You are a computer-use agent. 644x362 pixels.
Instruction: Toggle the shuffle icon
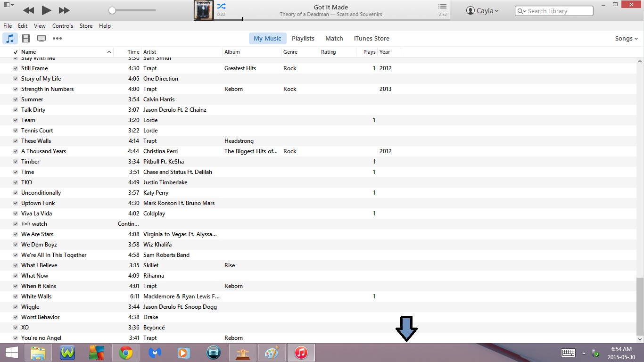click(221, 7)
